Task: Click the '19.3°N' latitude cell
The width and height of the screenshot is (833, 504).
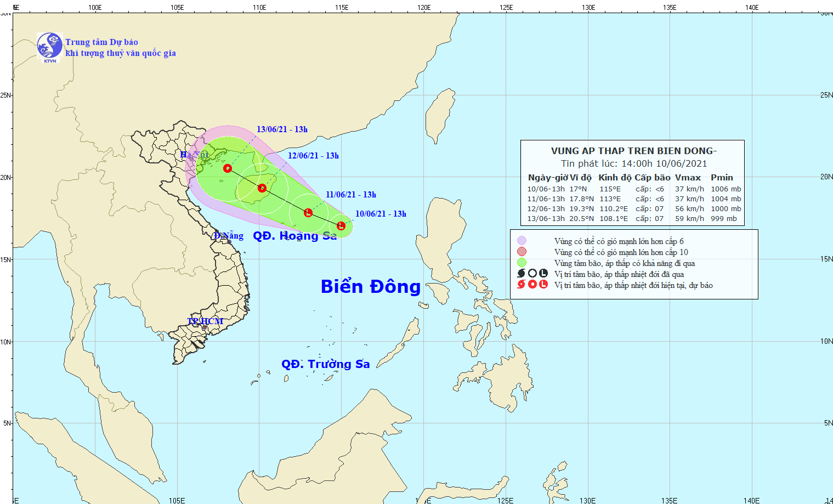Action: click(581, 209)
